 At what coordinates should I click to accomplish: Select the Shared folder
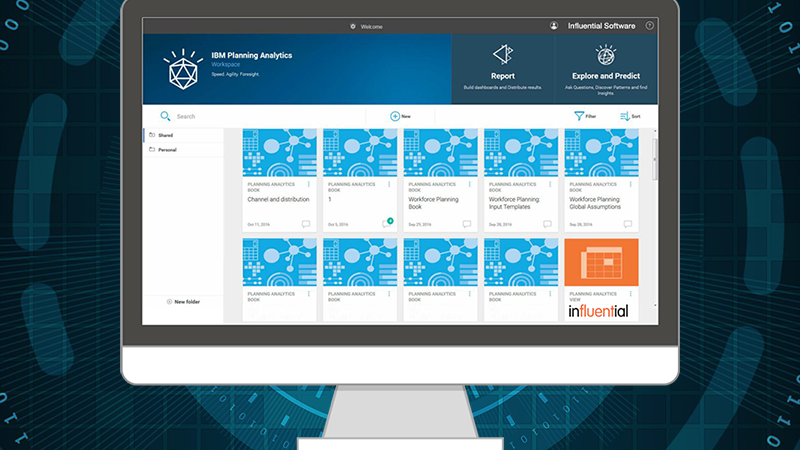[x=184, y=135]
